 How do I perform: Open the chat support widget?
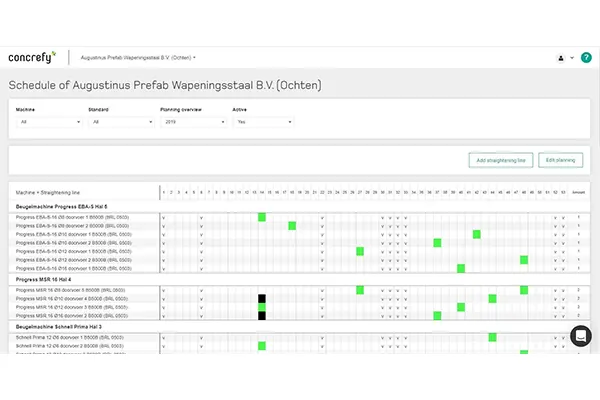click(x=580, y=335)
